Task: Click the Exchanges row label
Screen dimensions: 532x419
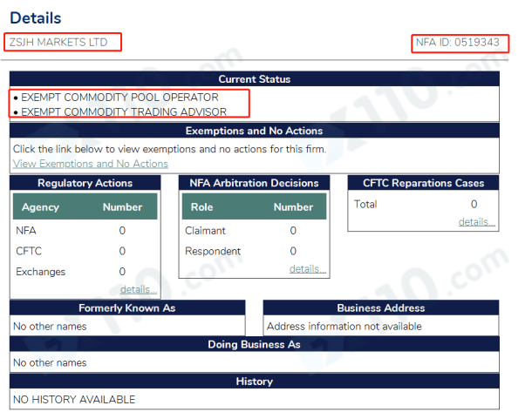Action: (x=40, y=272)
